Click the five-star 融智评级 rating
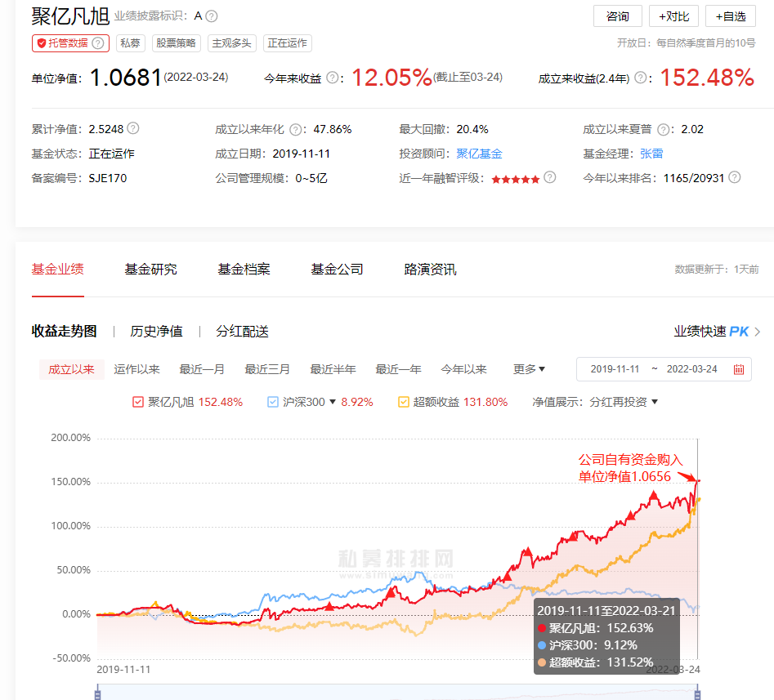Viewport: 774px width, 700px height. pos(516,179)
